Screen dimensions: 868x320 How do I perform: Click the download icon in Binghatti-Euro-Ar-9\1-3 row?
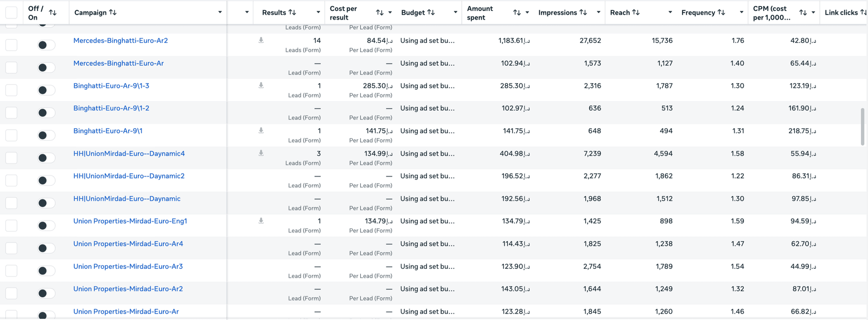261,85
